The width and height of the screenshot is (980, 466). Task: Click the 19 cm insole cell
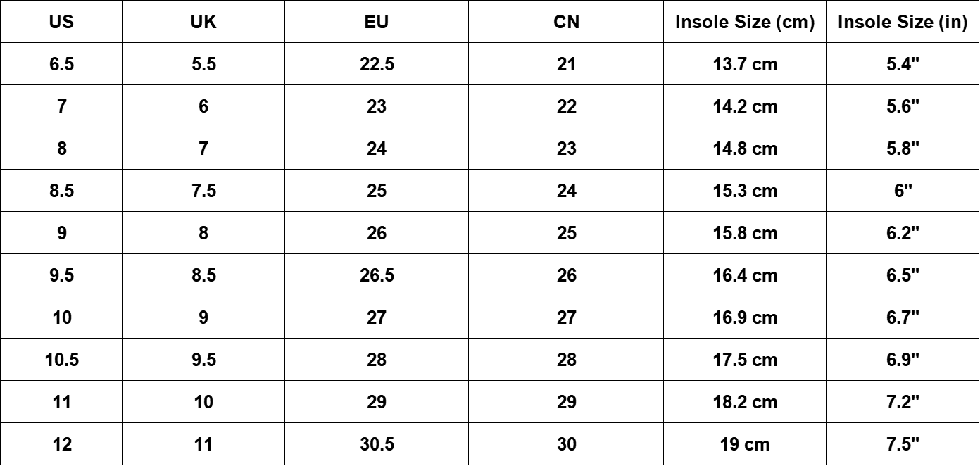745,444
